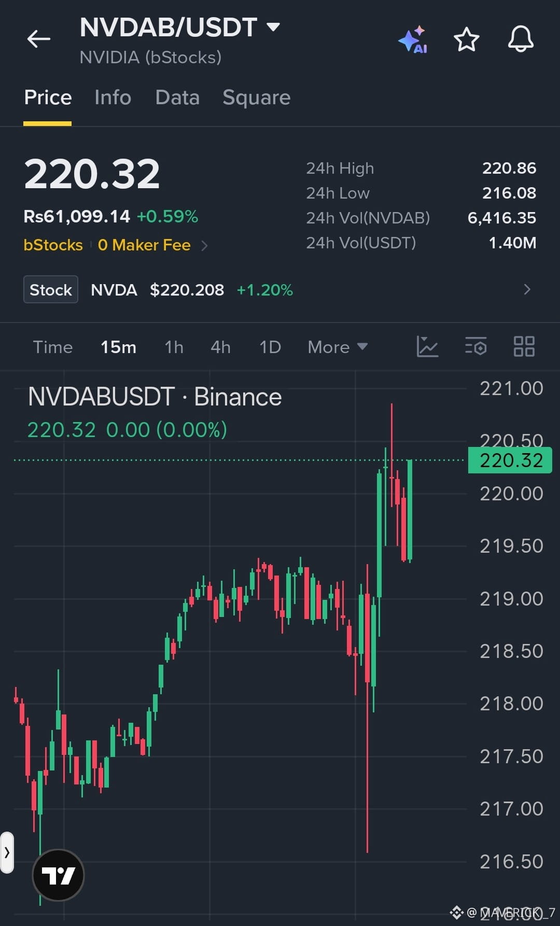Open the Square tab
The width and height of the screenshot is (560, 926).
257,97
